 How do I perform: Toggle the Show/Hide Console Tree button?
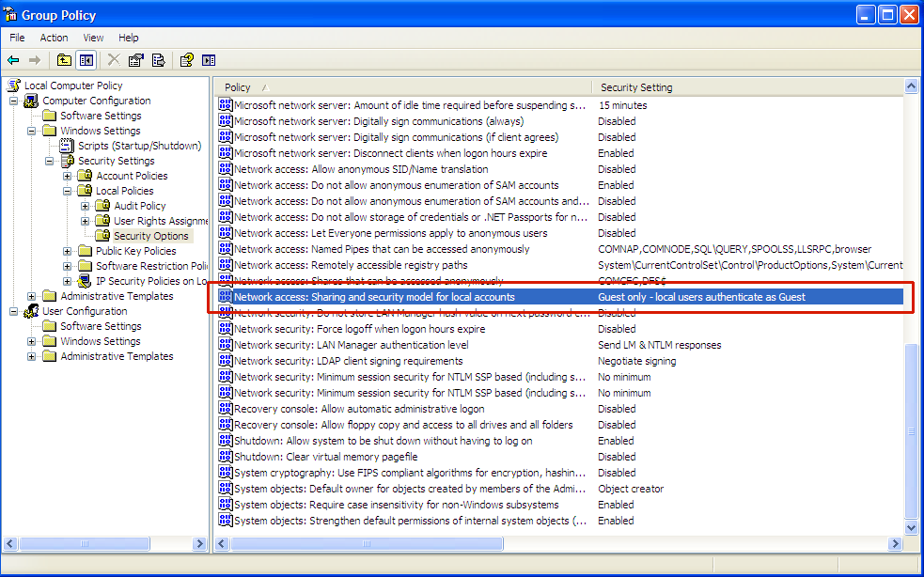[x=86, y=60]
